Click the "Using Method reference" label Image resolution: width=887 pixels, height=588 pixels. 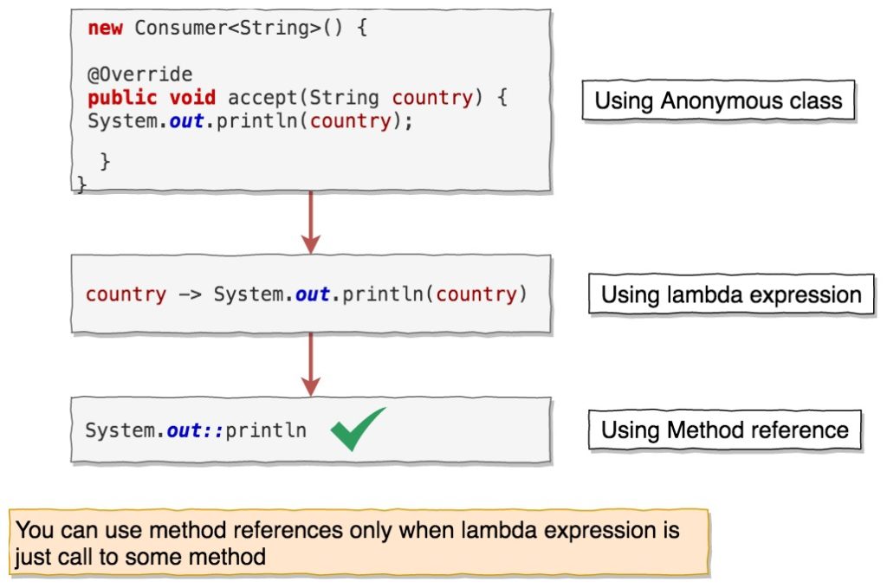pyautogui.click(x=724, y=430)
